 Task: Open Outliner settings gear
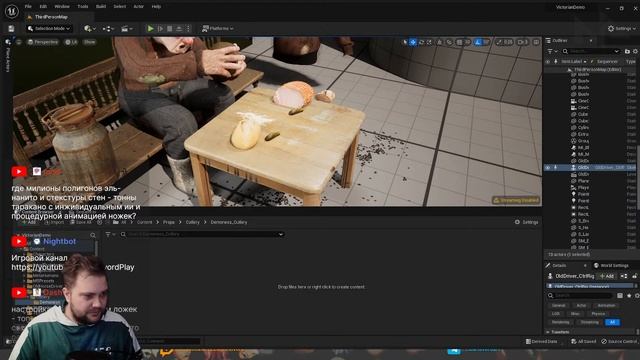tap(636, 51)
